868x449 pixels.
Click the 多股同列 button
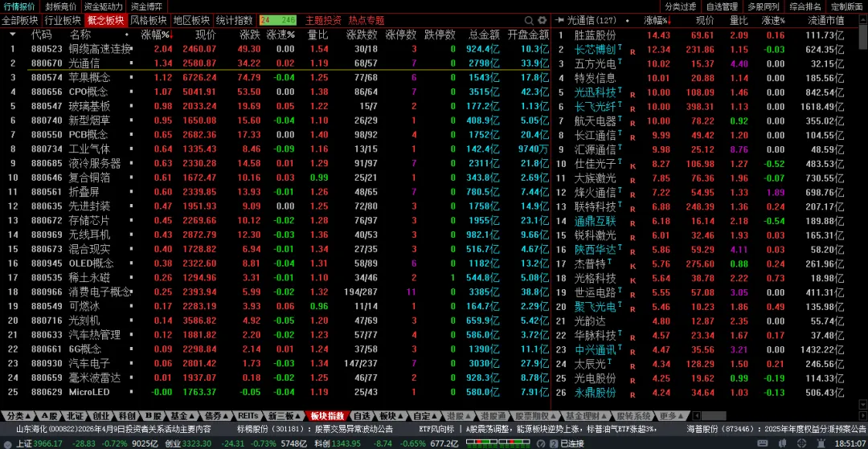pyautogui.click(x=763, y=6)
